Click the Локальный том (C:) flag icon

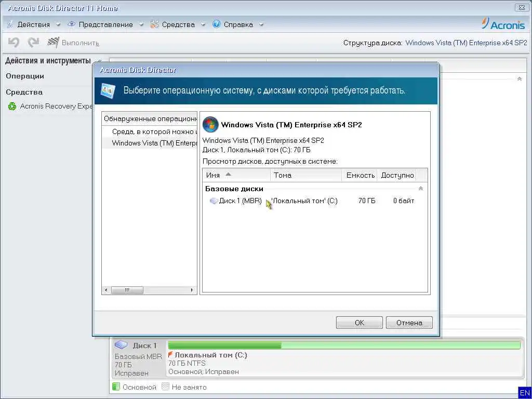pos(170,354)
